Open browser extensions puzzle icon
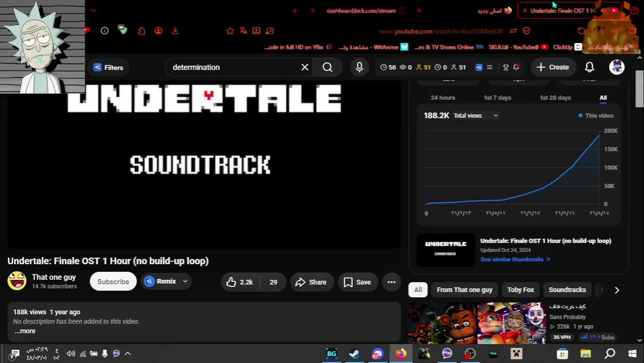Viewport: 644px width, 363px height. tap(142, 31)
